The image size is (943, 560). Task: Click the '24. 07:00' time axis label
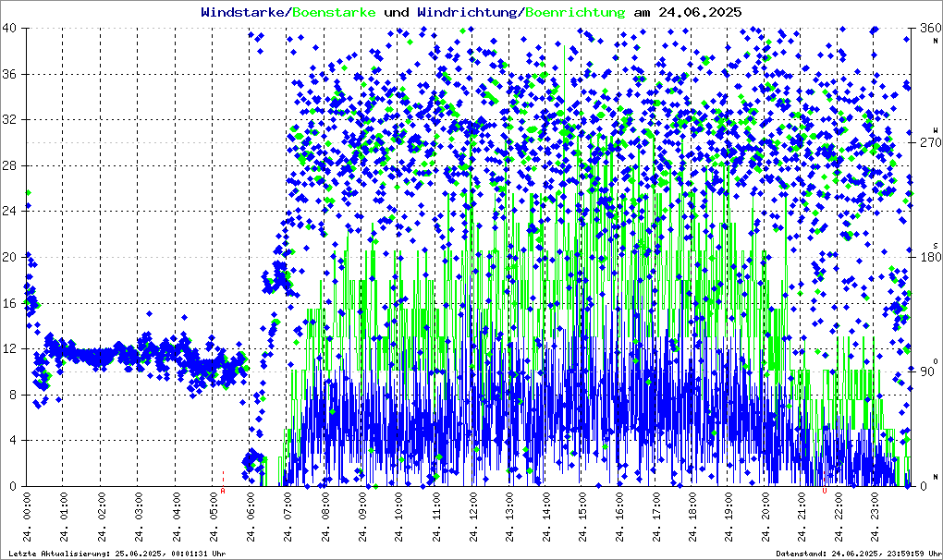[x=287, y=517]
